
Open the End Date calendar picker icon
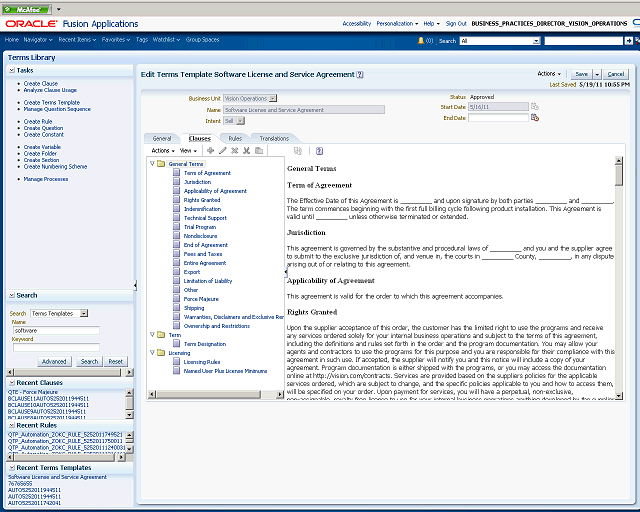point(535,118)
